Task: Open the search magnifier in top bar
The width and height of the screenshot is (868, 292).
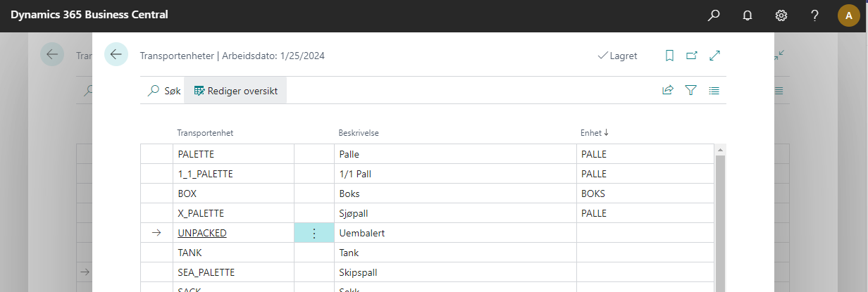Action: point(714,15)
